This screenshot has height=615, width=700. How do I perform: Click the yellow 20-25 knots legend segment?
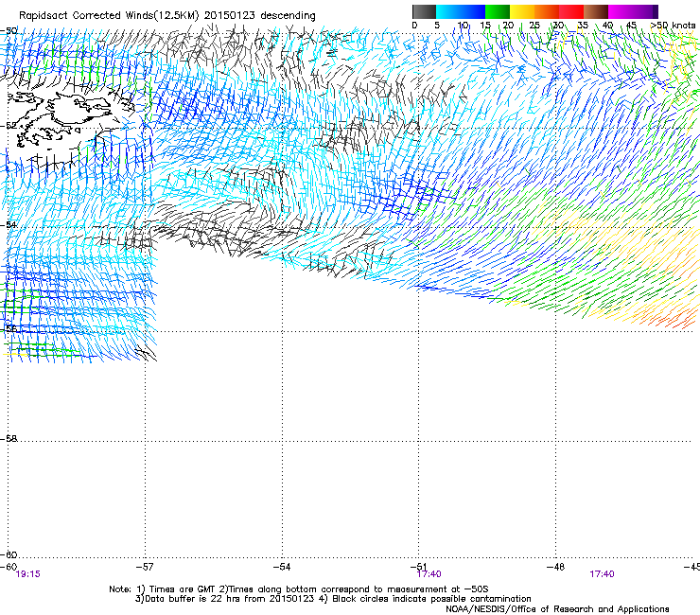click(522, 11)
